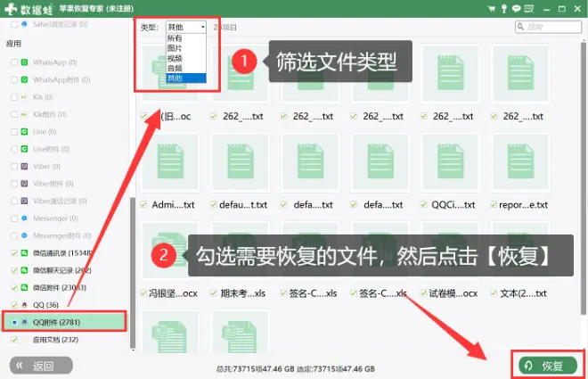Choose 图片 from the type list
Image resolution: width=588 pixels, height=379 pixels.
pyautogui.click(x=177, y=49)
